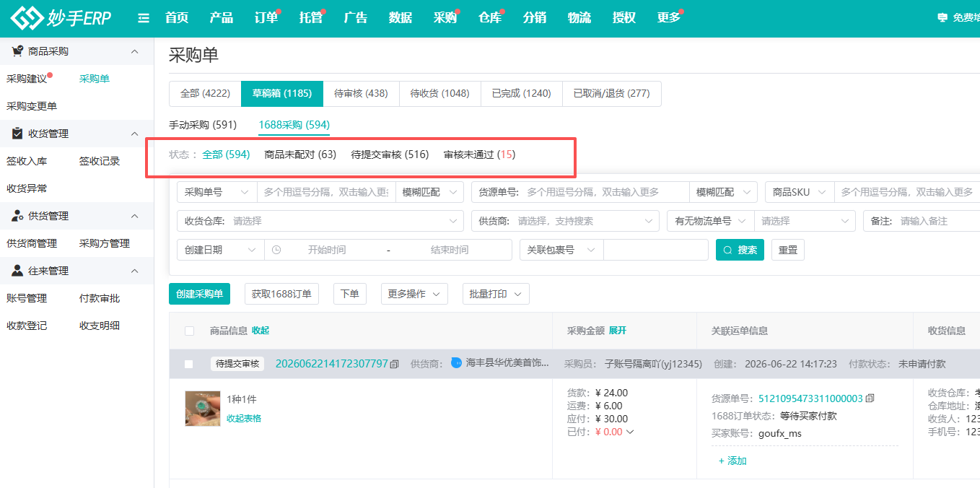
Task: Collapse the 供货管理 sidebar section
Action: point(134,216)
